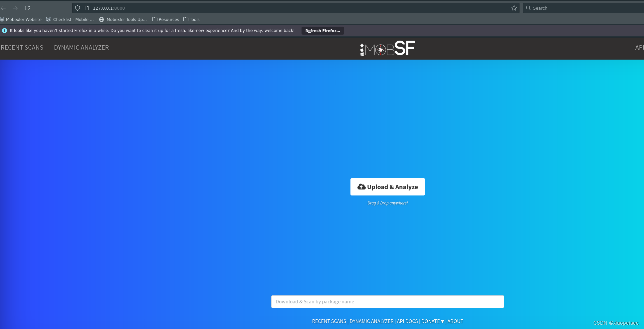This screenshot has height=329, width=644.
Task: Click the page info icon beside the URL
Action: click(87, 8)
